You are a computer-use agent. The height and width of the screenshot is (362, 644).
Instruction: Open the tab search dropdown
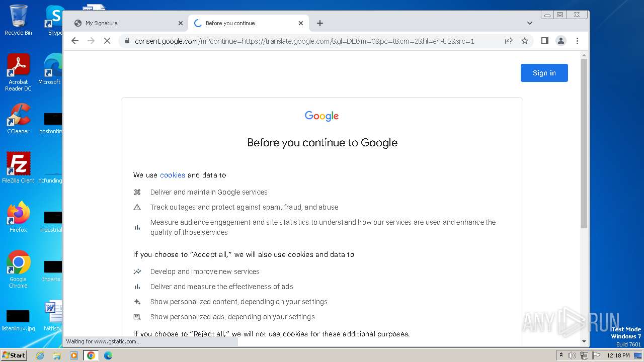pos(529,23)
